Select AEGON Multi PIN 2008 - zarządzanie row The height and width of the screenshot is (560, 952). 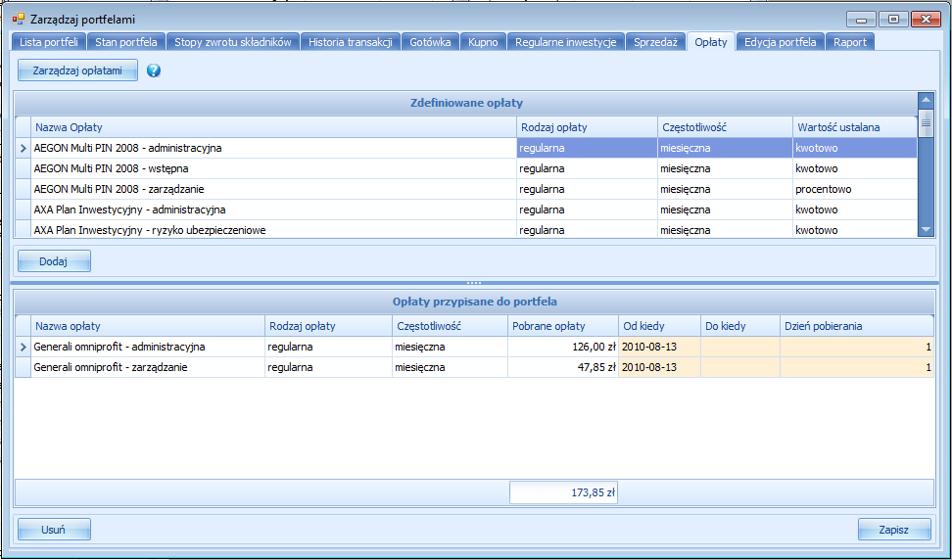pyautogui.click(x=466, y=189)
